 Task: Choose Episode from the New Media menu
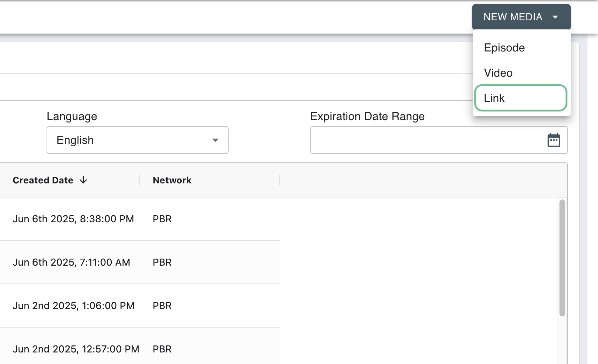[504, 48]
